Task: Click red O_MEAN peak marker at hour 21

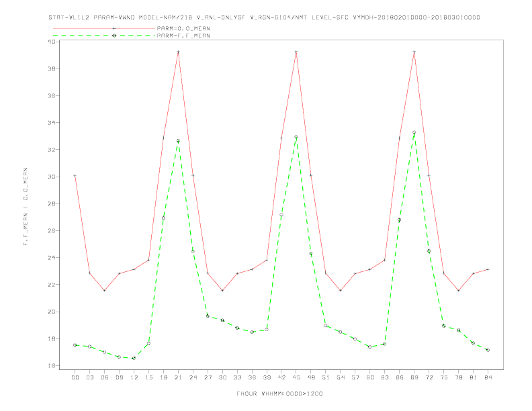Action: pos(178,52)
